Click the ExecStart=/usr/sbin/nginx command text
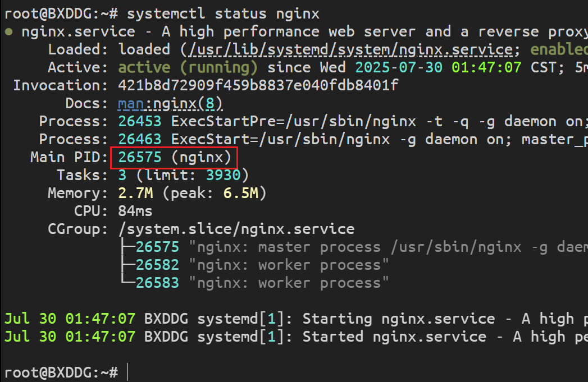Image resolution: width=588 pixels, height=382 pixels. [280, 139]
